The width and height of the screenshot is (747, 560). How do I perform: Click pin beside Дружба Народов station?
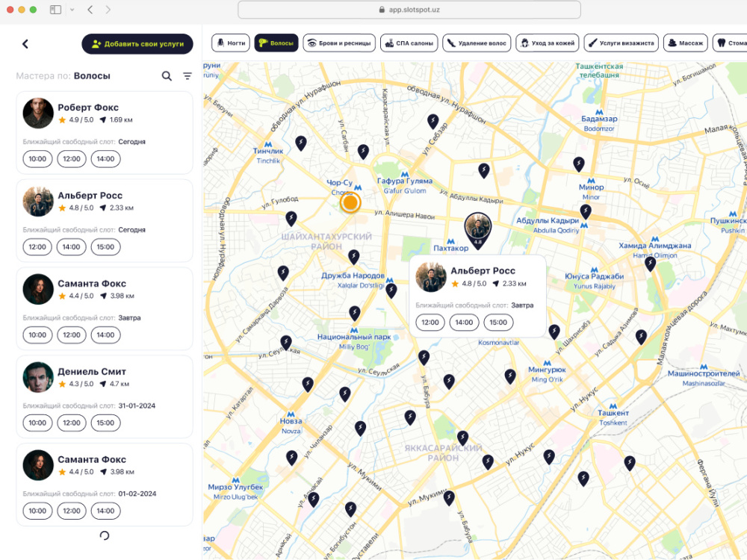[x=391, y=290]
